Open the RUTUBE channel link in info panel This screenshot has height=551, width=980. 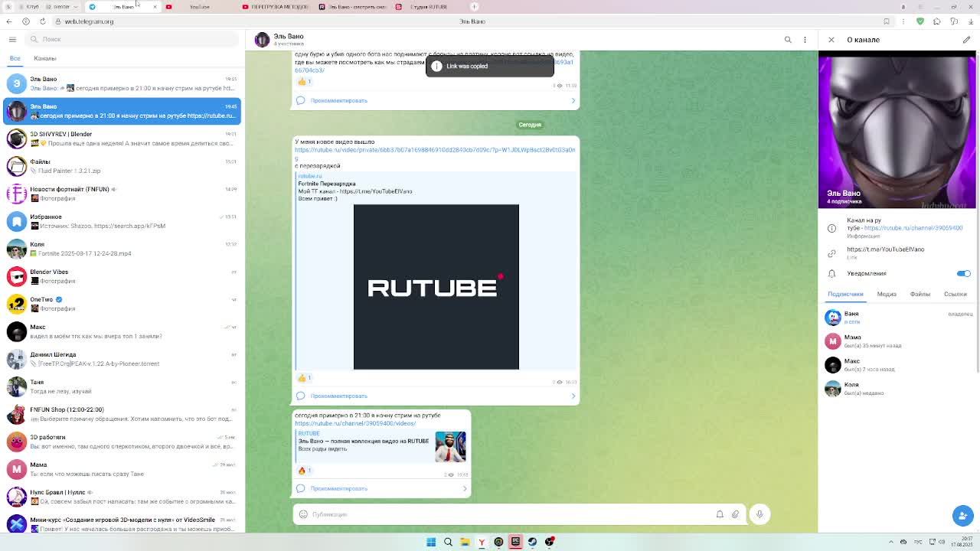click(x=913, y=228)
